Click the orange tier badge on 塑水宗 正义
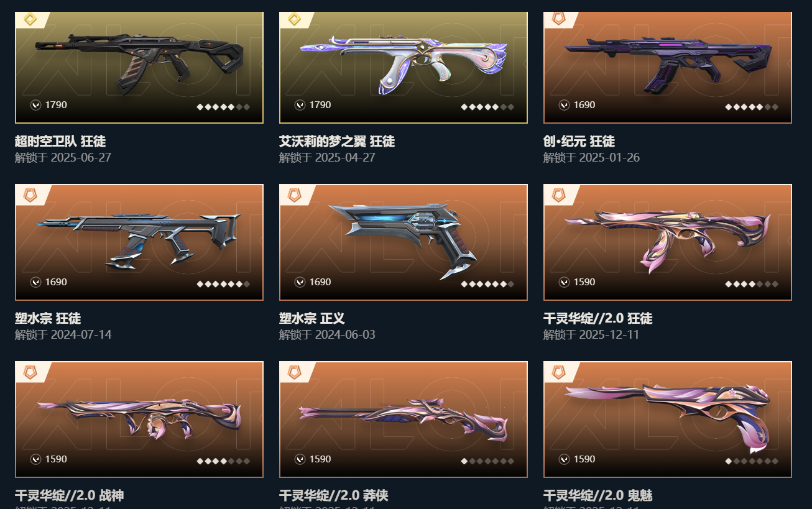Image resolution: width=812 pixels, height=509 pixels. [294, 196]
